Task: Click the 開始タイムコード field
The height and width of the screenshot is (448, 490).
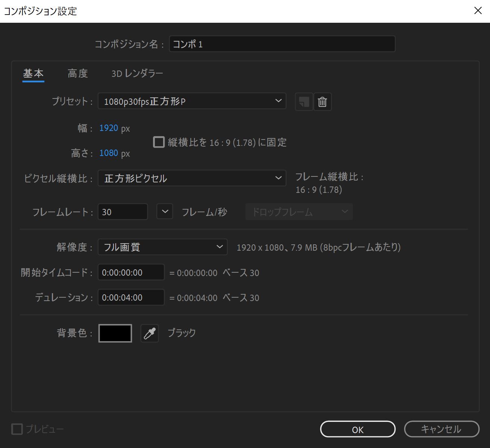Action: coord(131,272)
